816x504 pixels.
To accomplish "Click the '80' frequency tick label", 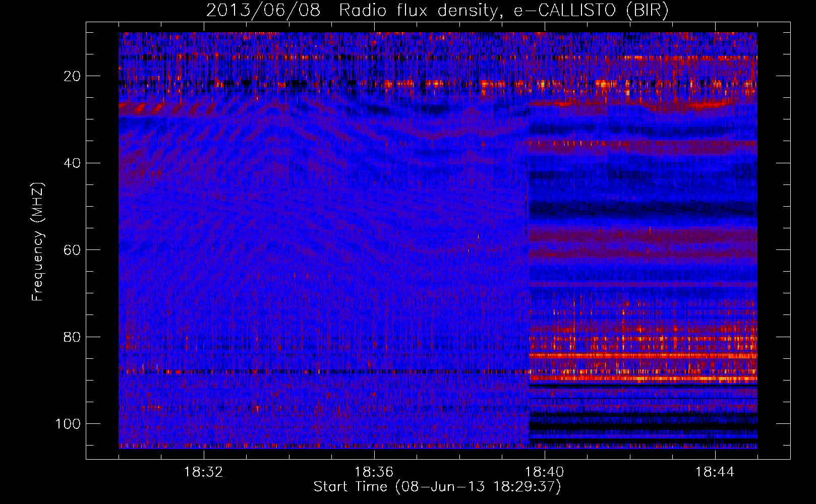I will click(x=73, y=337).
